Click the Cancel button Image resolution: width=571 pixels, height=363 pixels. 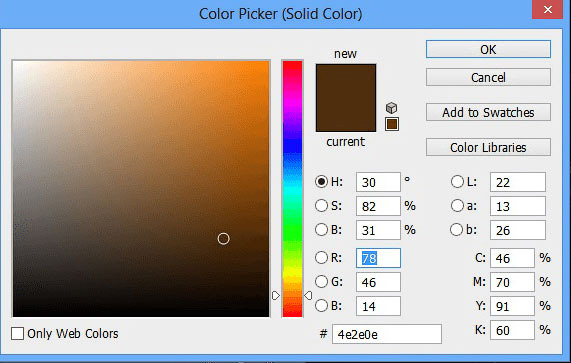point(488,77)
